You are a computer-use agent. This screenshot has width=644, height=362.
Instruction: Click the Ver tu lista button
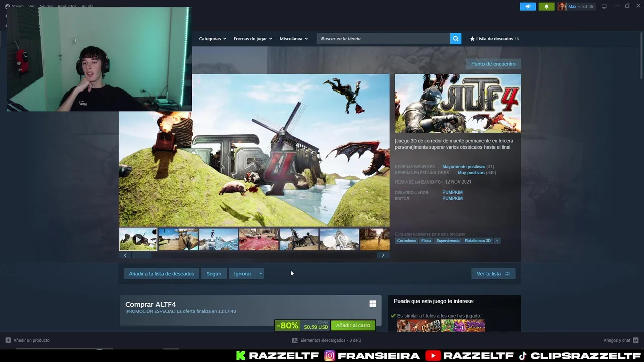click(x=493, y=274)
